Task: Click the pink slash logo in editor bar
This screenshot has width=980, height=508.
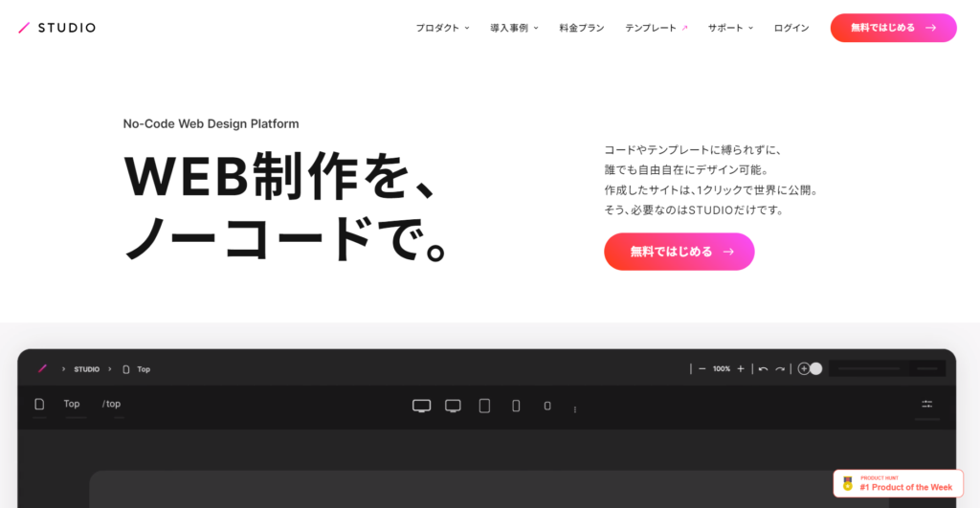Action: point(42,368)
